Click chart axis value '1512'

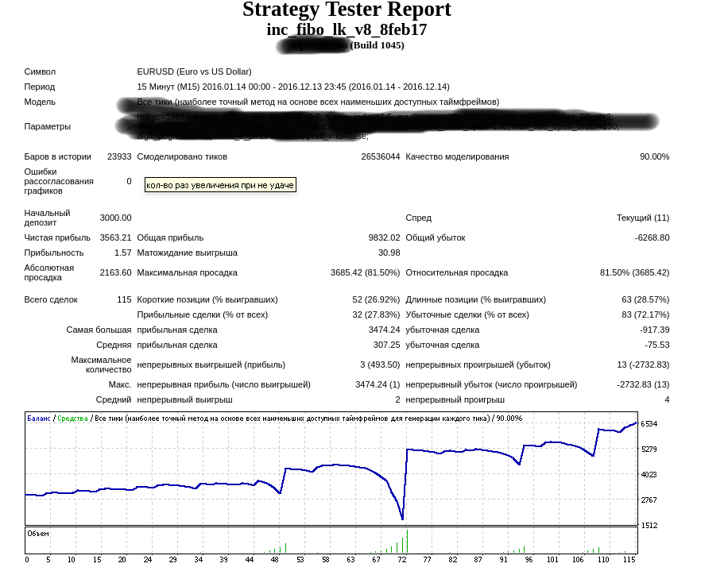pos(649,526)
